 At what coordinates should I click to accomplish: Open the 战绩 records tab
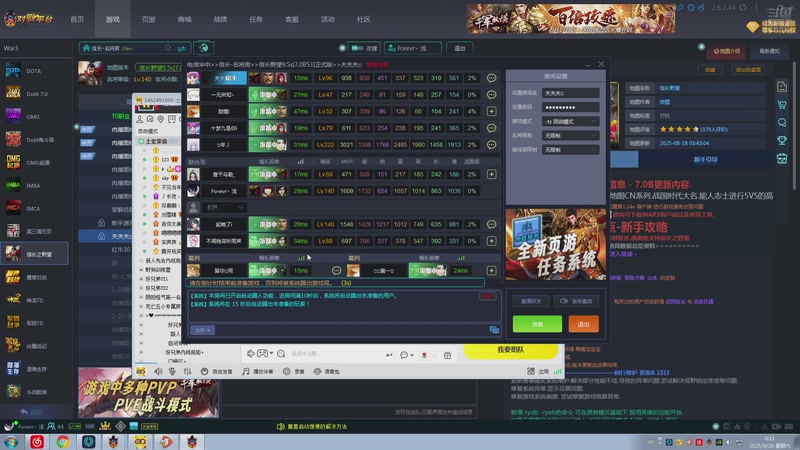(220, 19)
